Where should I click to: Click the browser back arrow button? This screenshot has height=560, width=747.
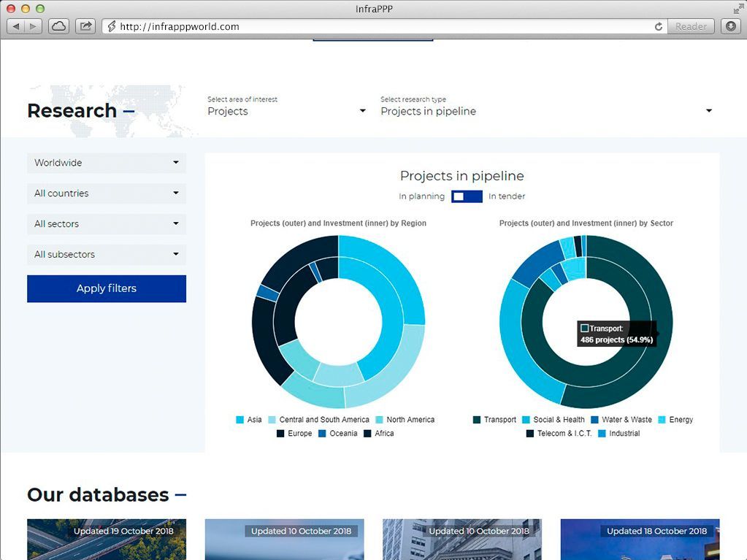pos(16,26)
